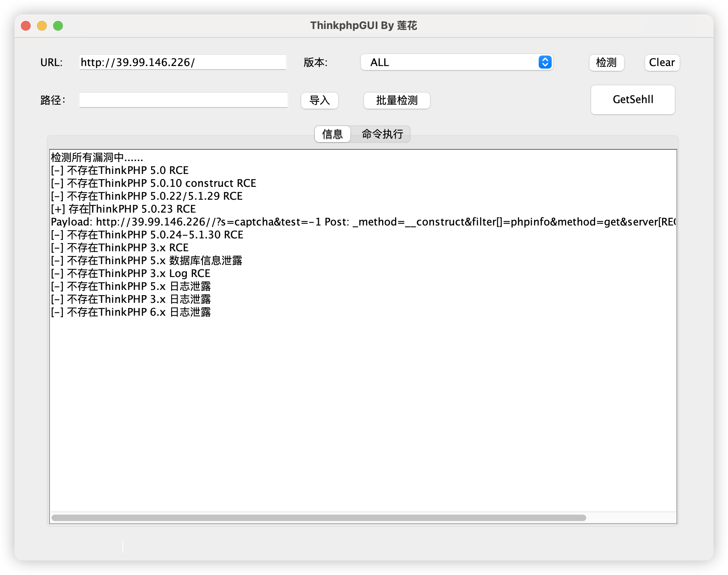The width and height of the screenshot is (728, 575).
Task: Click the 'ThinkPHP 3.x Log RCE' line
Action: (x=130, y=273)
